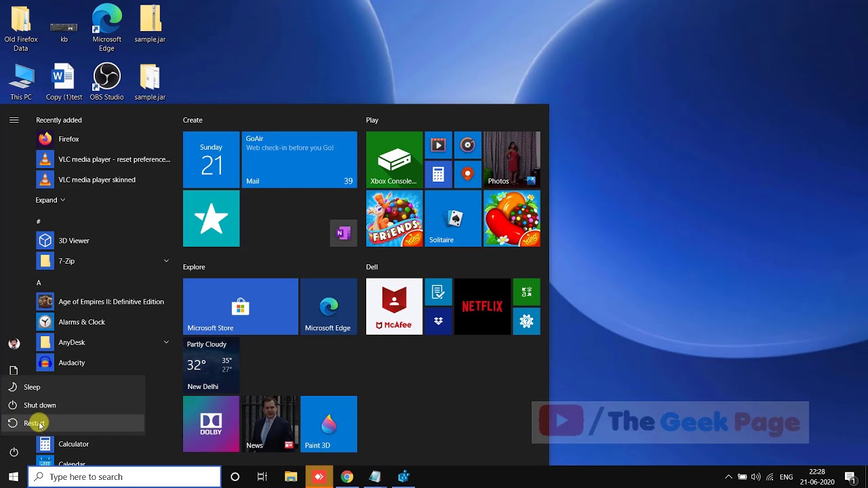Open the user account picture in Start menu

tap(14, 343)
